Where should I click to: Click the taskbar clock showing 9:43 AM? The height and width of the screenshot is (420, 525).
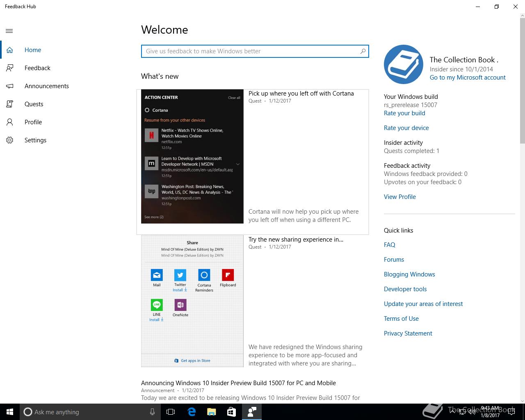[490, 412]
